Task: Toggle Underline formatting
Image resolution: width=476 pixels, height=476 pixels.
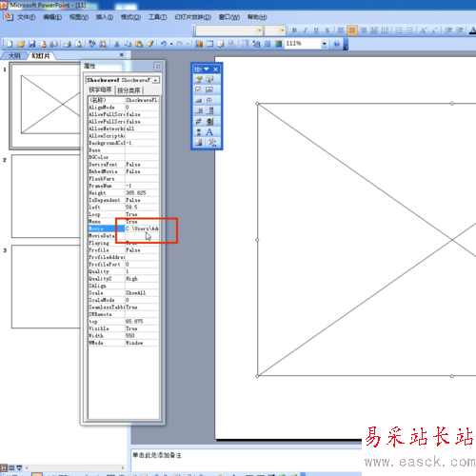Action: click(x=316, y=30)
